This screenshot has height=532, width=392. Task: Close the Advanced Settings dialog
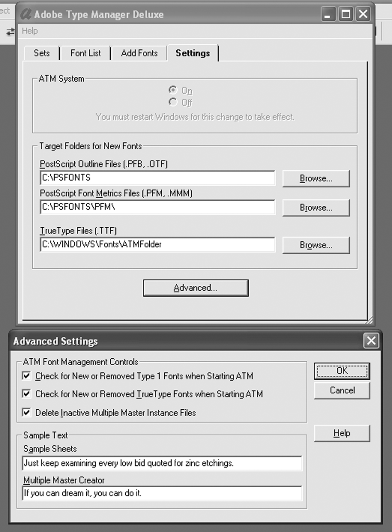(x=371, y=341)
